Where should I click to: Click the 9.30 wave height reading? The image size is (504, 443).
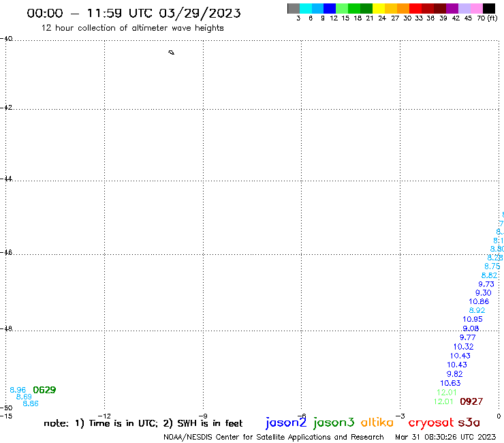pyautogui.click(x=484, y=293)
